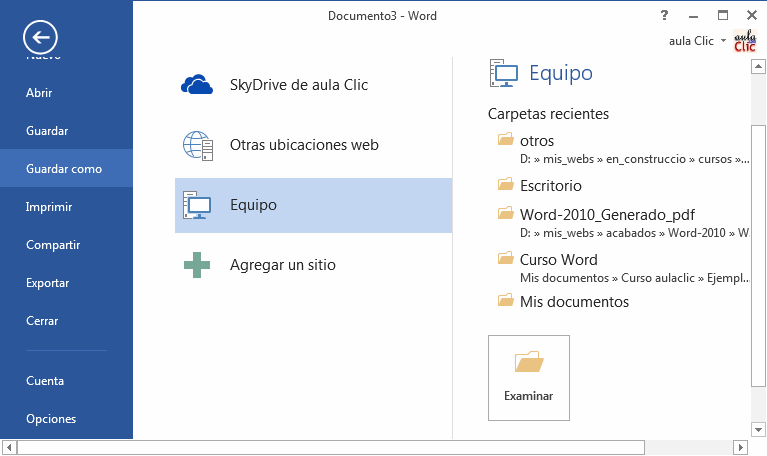Click the folder icon beside Word-2010_Generado_pdf
This screenshot has width=767, height=456.
point(506,213)
